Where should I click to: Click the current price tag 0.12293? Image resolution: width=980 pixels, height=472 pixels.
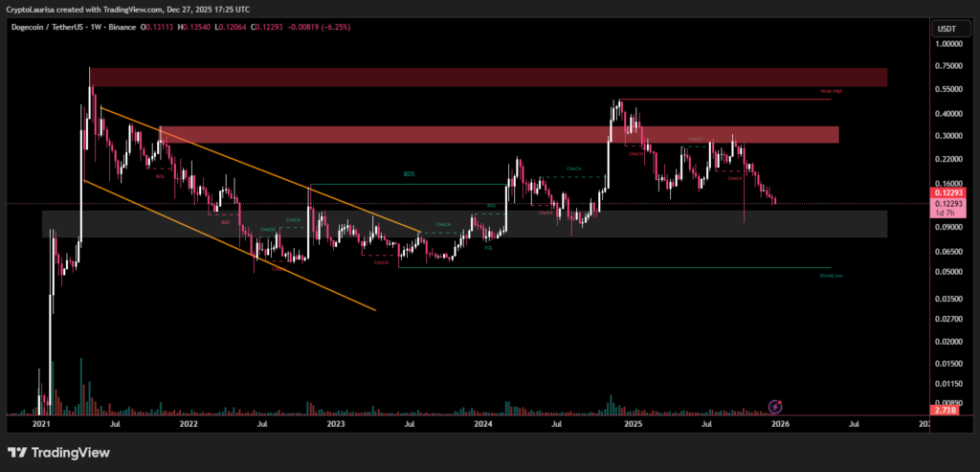click(x=948, y=193)
